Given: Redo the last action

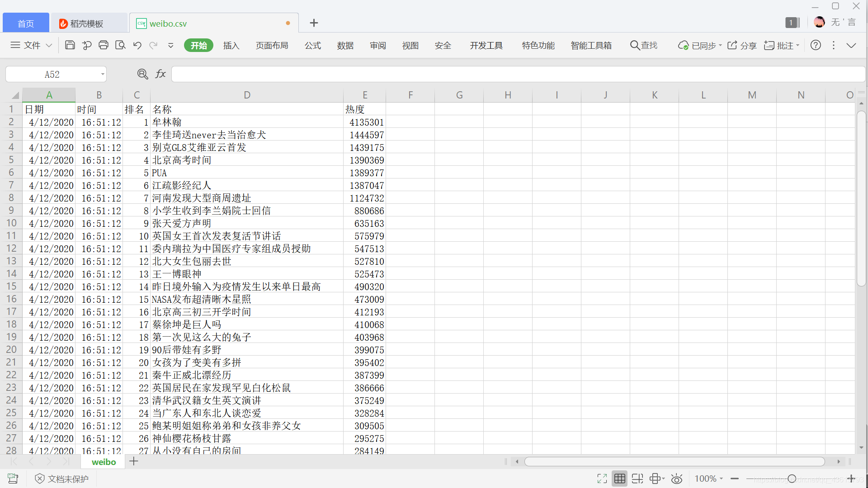Looking at the screenshot, I should point(154,45).
